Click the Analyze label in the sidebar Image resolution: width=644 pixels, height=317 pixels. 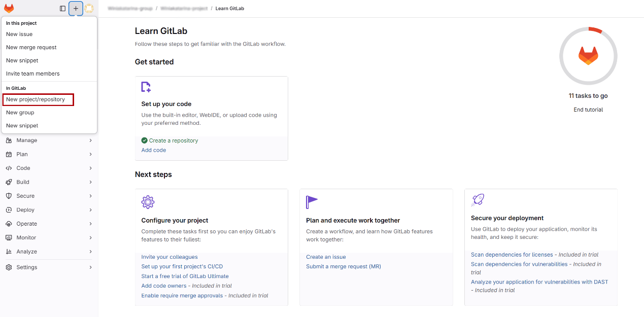click(x=26, y=252)
